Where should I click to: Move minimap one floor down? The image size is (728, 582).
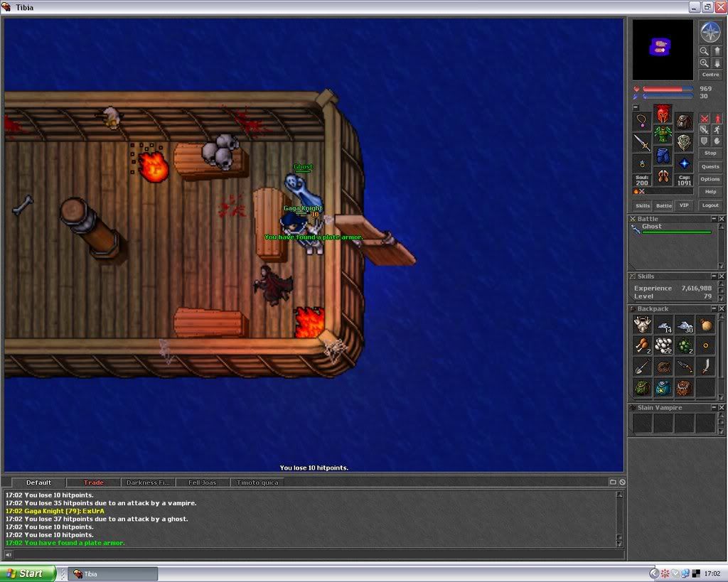717,63
